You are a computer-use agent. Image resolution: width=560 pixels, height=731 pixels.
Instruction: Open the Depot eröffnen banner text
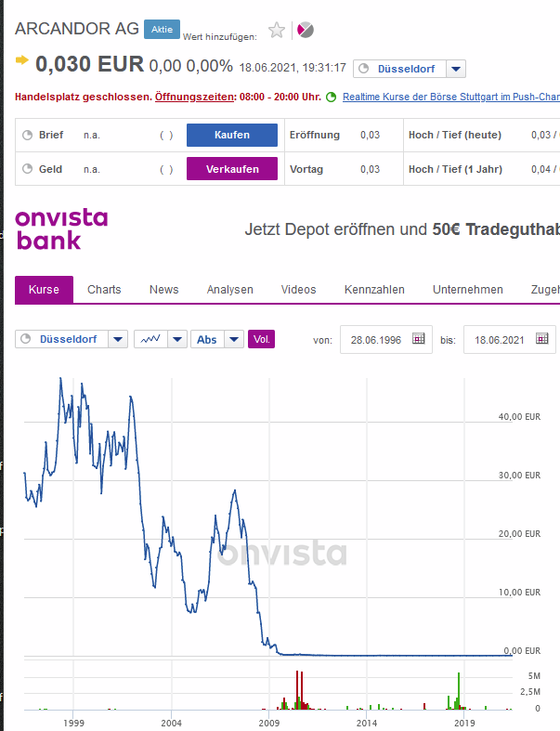tap(402, 229)
